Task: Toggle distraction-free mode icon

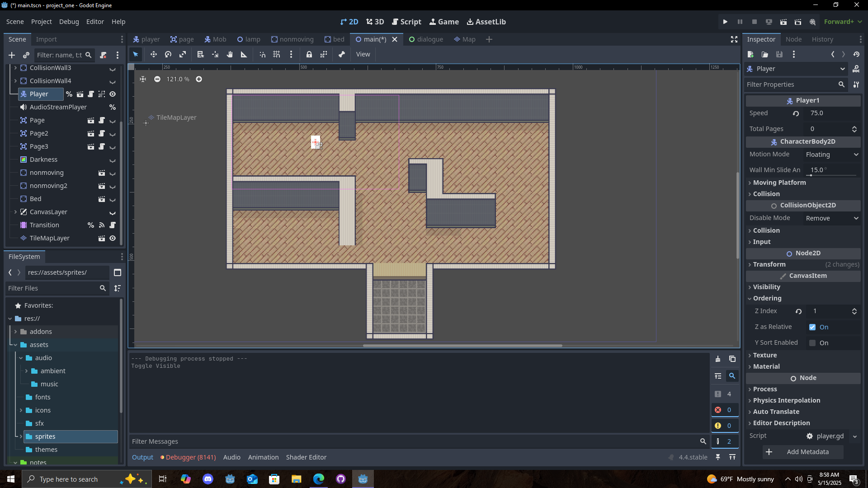Action: [x=734, y=39]
